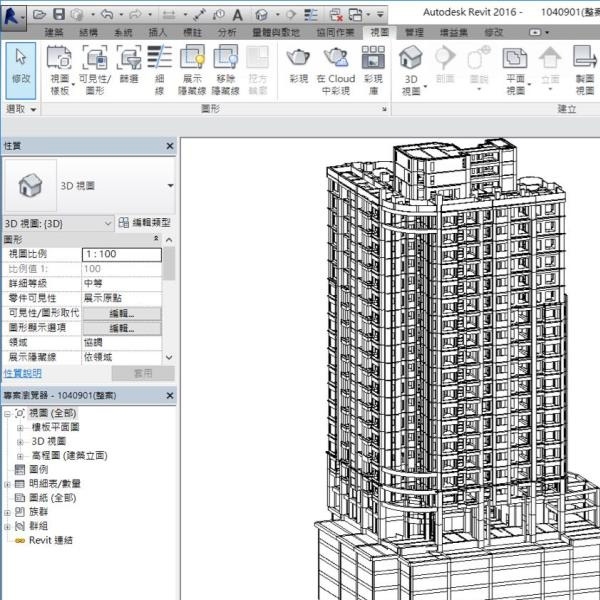This screenshot has width=600, height=600.
Task: Expand the 明細表/數量 tree node
Action: click(x=8, y=483)
